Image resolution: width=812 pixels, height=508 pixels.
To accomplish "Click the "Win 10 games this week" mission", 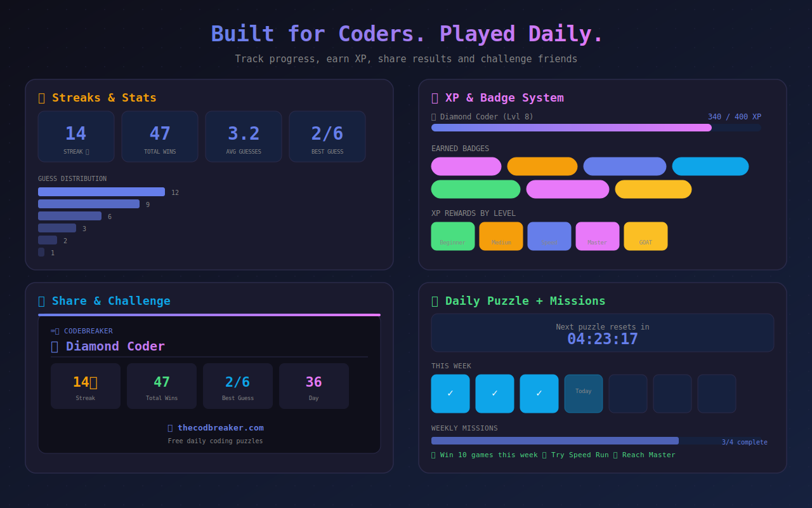I will [x=485, y=455].
